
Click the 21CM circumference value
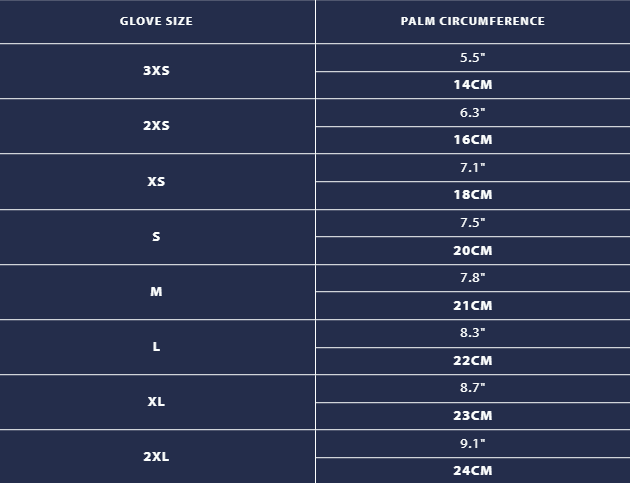pos(472,306)
